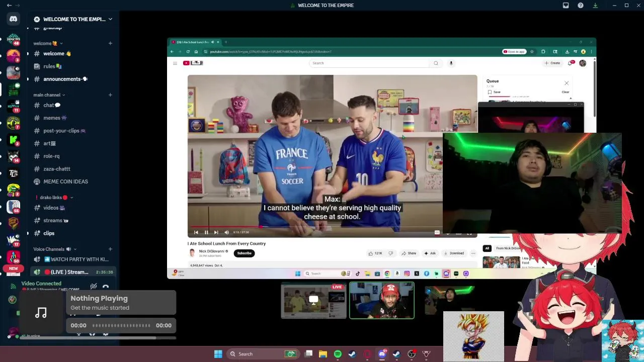Open server with red badge 48
The height and width of the screenshot is (362, 644).
click(14, 40)
